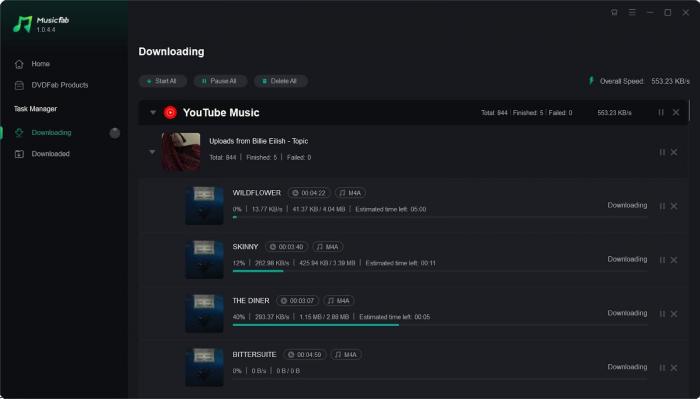700x399 pixels.
Task: Click THE DINER duration 00:03:07 tag
Action: click(298, 301)
